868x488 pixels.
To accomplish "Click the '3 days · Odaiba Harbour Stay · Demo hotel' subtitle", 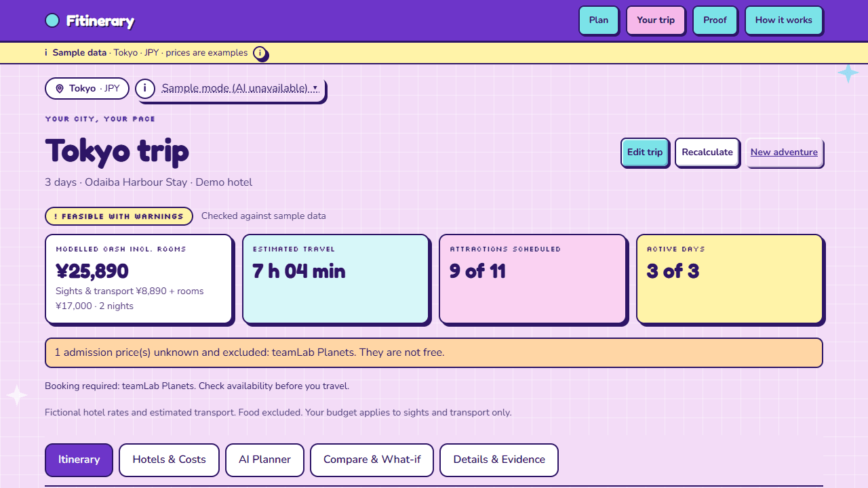I will pos(149,182).
